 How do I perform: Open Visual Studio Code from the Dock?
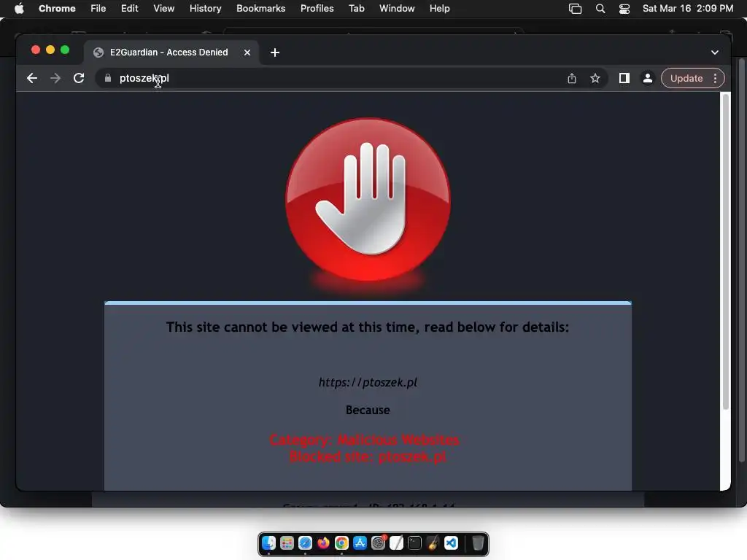[451, 542]
